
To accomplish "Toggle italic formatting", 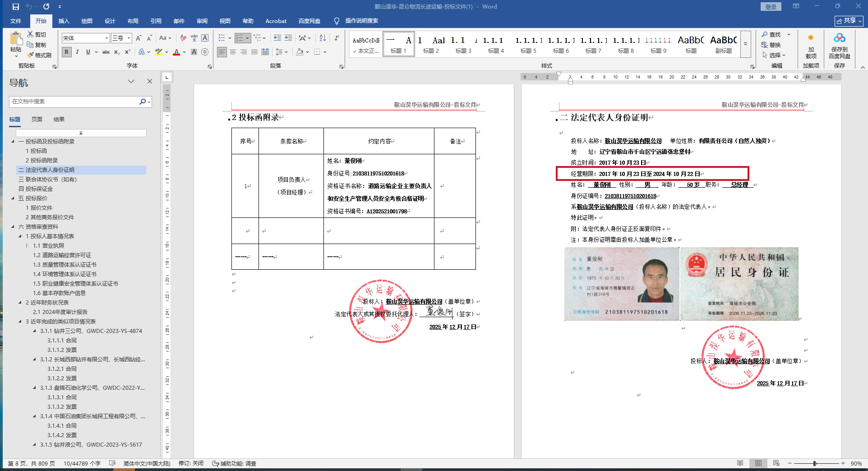I will coord(77,52).
